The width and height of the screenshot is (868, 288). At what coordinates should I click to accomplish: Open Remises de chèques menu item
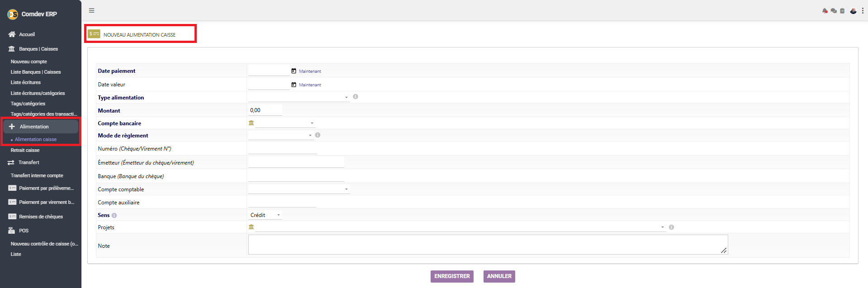[41, 217]
